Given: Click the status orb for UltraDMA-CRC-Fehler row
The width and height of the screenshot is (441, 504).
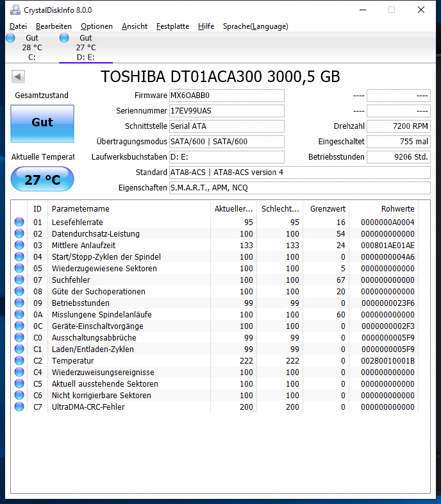Looking at the screenshot, I should [x=19, y=407].
